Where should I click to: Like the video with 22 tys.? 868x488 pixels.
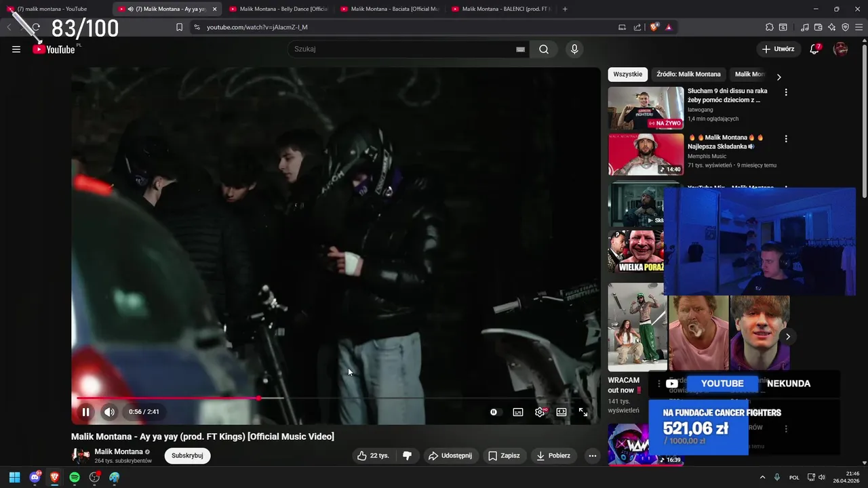tap(373, 455)
